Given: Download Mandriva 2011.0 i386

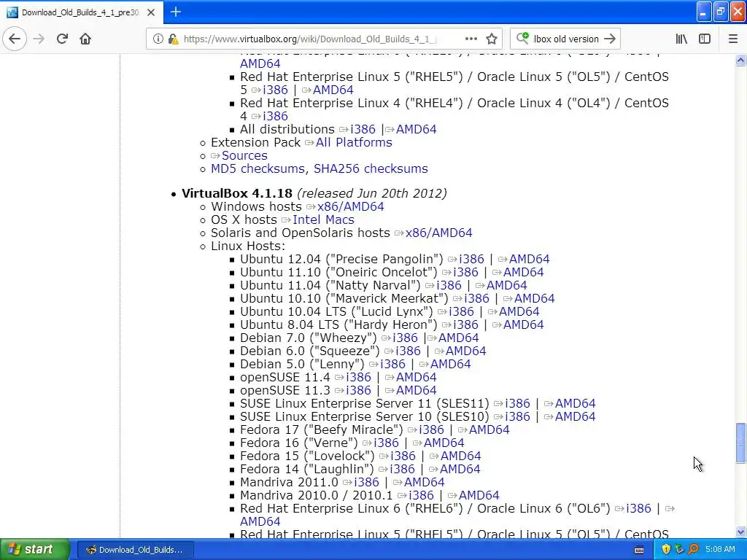Looking at the screenshot, I should pos(366,483).
